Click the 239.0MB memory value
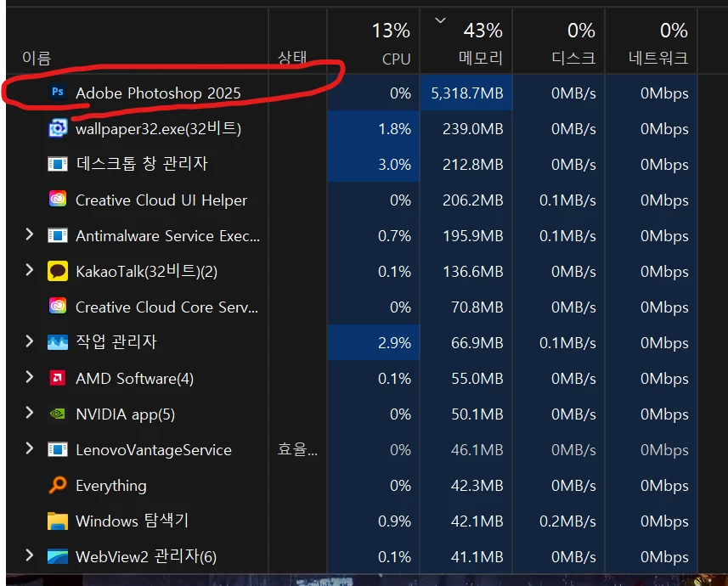728x586 pixels. (472, 128)
